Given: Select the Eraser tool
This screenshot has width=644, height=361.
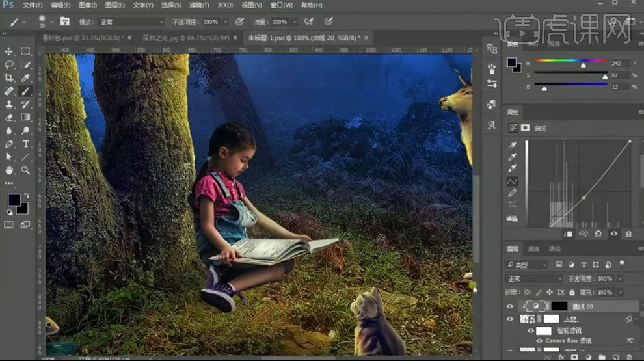Looking at the screenshot, I should (8, 118).
